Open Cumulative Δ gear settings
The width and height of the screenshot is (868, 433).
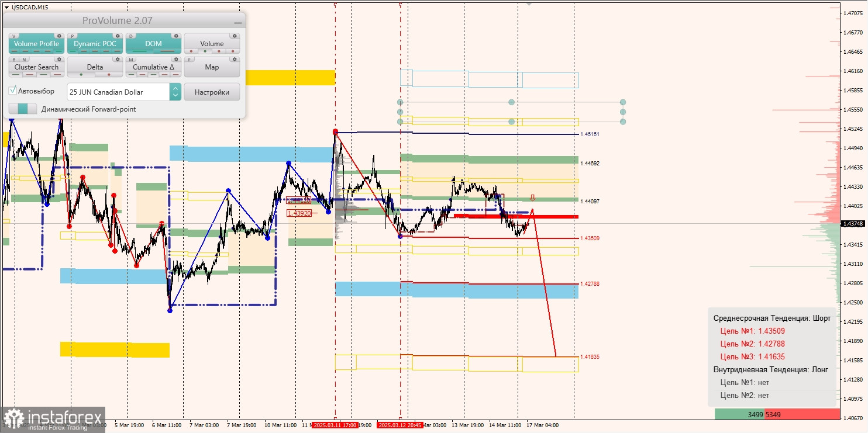point(175,60)
